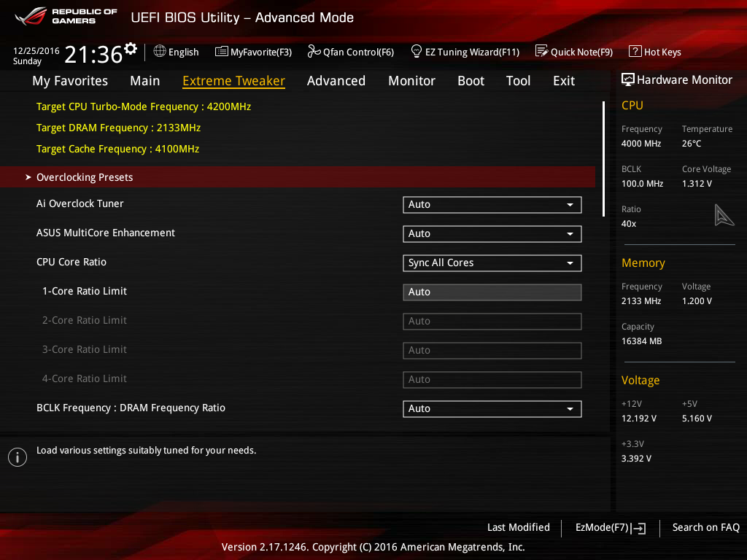The image size is (747, 560).
Task: Click Qfan Control(F6) label
Action: [358, 52]
